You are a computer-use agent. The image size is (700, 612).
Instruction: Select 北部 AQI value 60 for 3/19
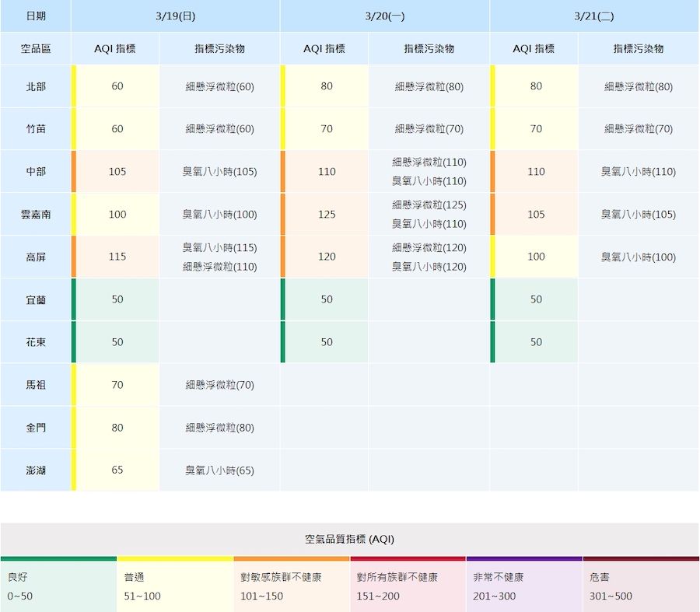[x=117, y=86]
